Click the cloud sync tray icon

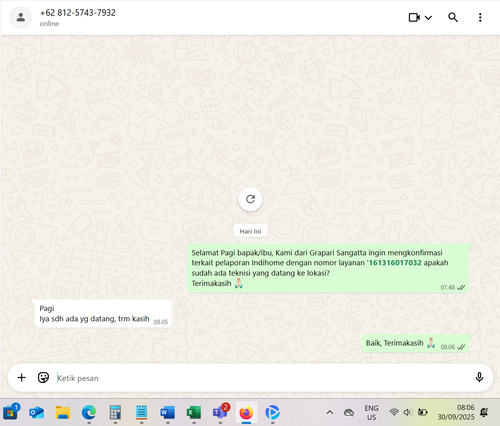point(349,413)
